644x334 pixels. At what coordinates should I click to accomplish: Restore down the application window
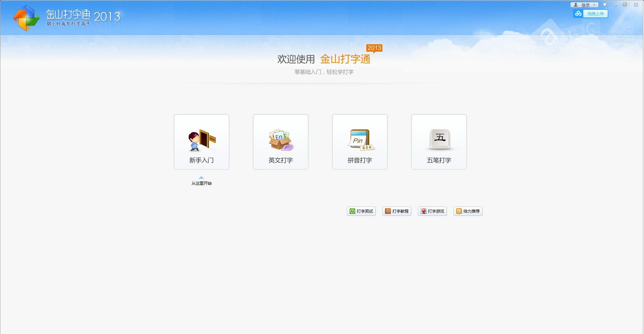coord(625,5)
